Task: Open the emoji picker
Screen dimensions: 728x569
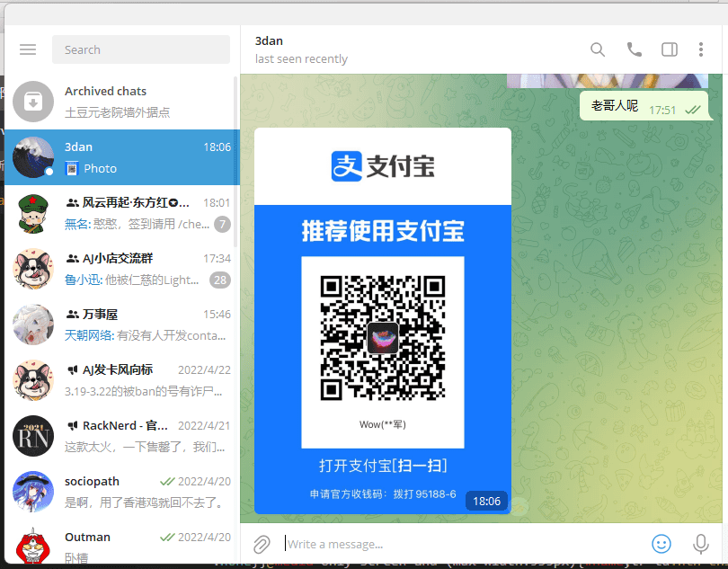Action: [x=661, y=544]
